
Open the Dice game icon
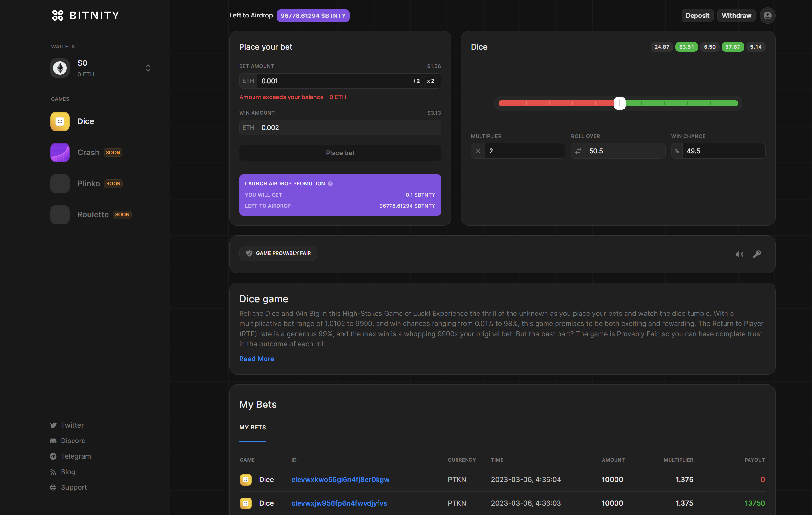60,121
